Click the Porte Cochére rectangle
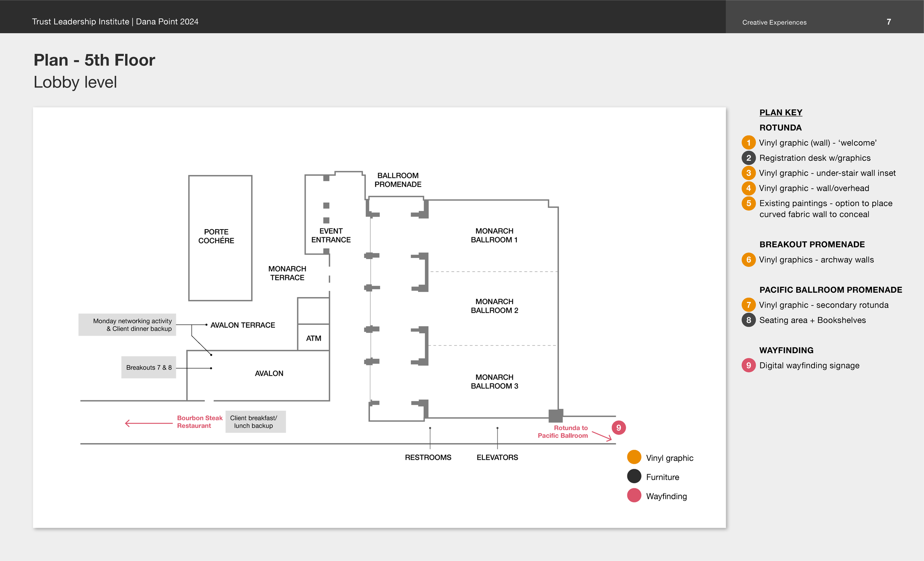The width and height of the screenshot is (924, 561). (x=220, y=238)
